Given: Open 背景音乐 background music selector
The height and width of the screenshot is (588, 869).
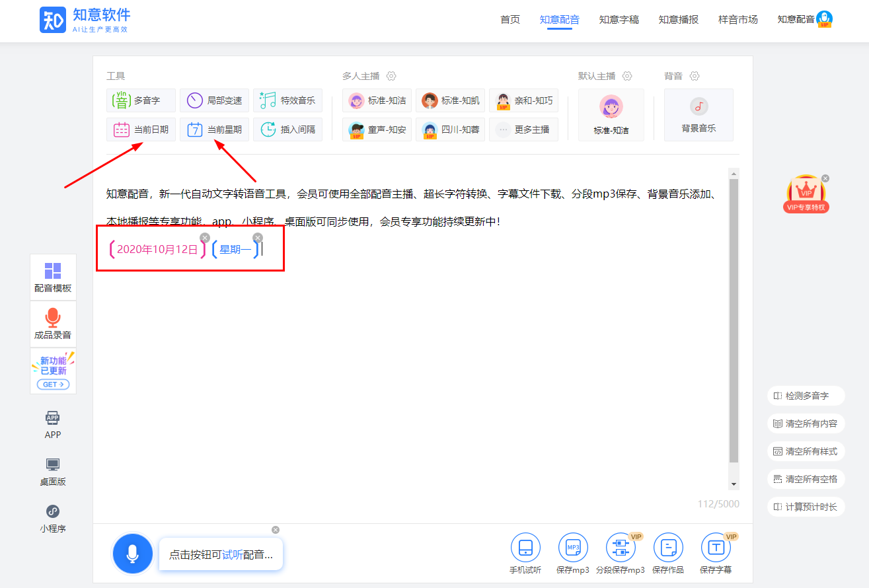Looking at the screenshot, I should (x=699, y=115).
